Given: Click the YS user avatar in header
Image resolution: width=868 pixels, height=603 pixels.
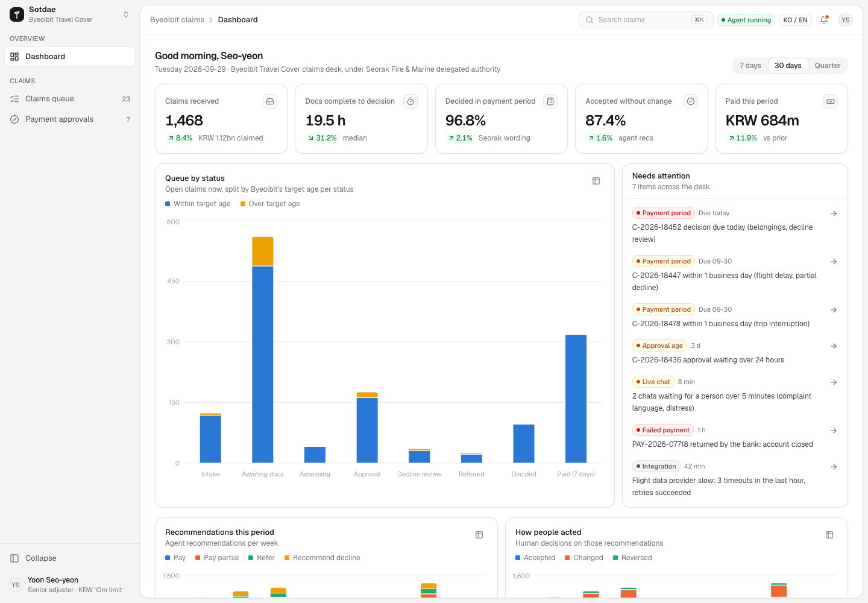Looking at the screenshot, I should pos(846,20).
